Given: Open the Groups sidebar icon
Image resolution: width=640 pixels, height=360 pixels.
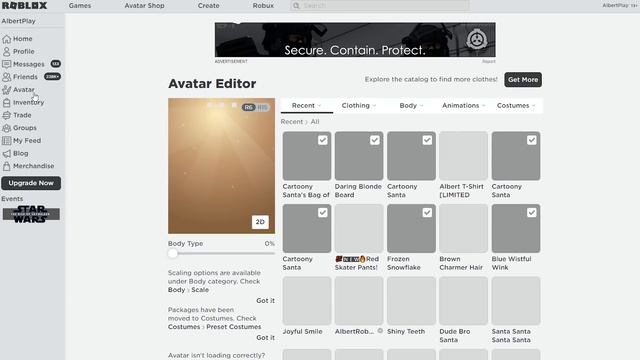Looking at the screenshot, I should 7,128.
